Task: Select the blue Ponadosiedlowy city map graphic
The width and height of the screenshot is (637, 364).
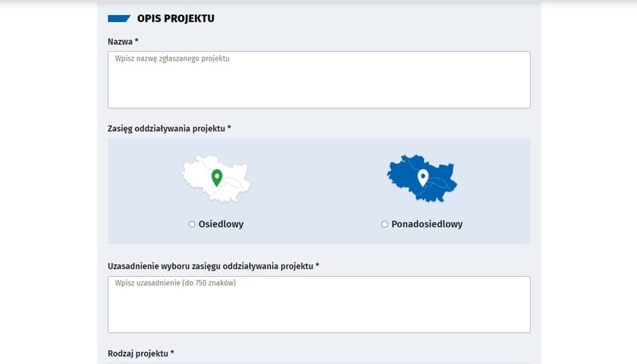Action: pos(422,178)
